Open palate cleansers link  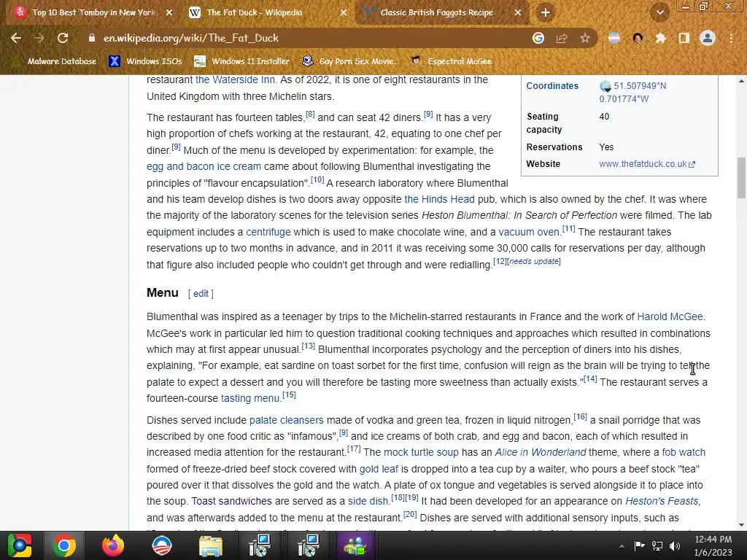tap(286, 421)
